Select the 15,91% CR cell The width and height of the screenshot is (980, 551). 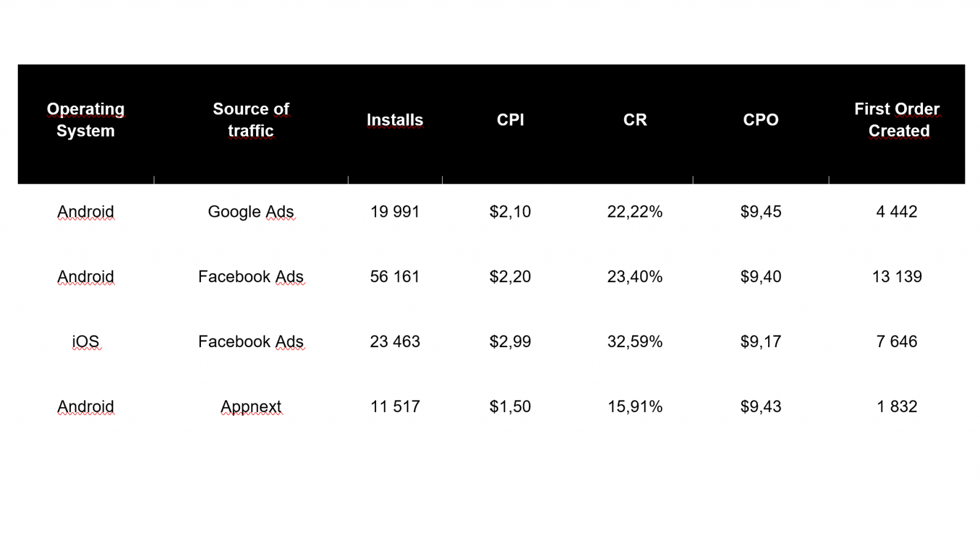coord(635,407)
